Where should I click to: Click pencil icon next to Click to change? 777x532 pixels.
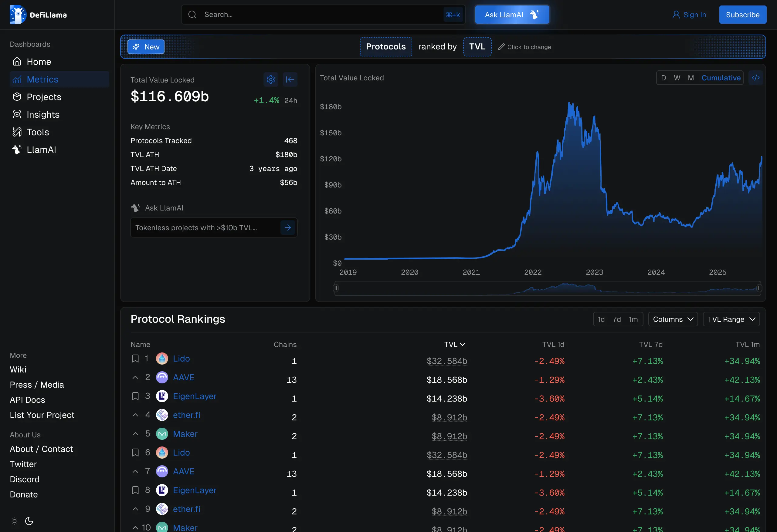[x=501, y=47]
